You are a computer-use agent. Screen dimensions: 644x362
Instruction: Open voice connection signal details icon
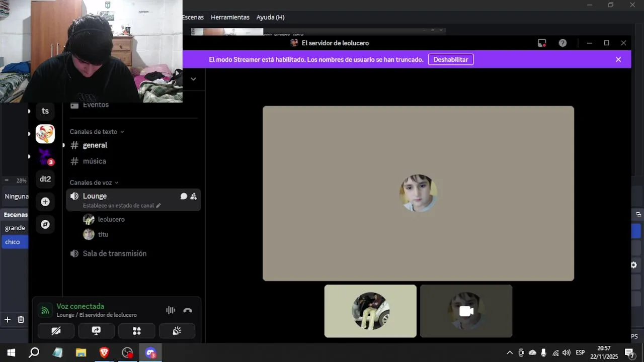45,310
